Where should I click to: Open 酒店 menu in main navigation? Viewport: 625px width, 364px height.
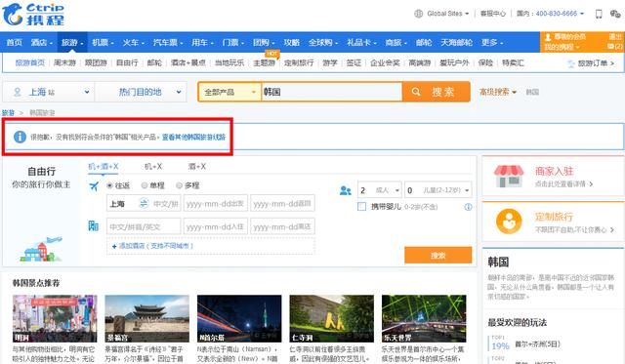click(x=41, y=42)
